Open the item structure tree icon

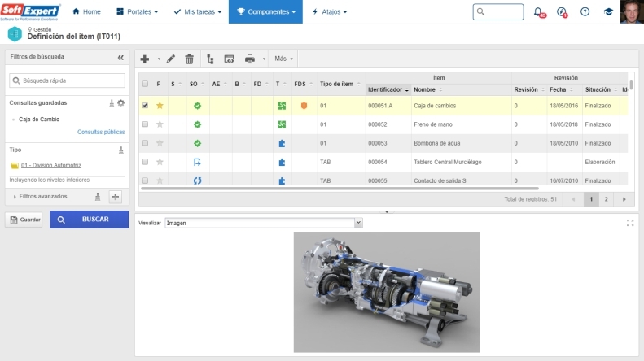(x=211, y=59)
